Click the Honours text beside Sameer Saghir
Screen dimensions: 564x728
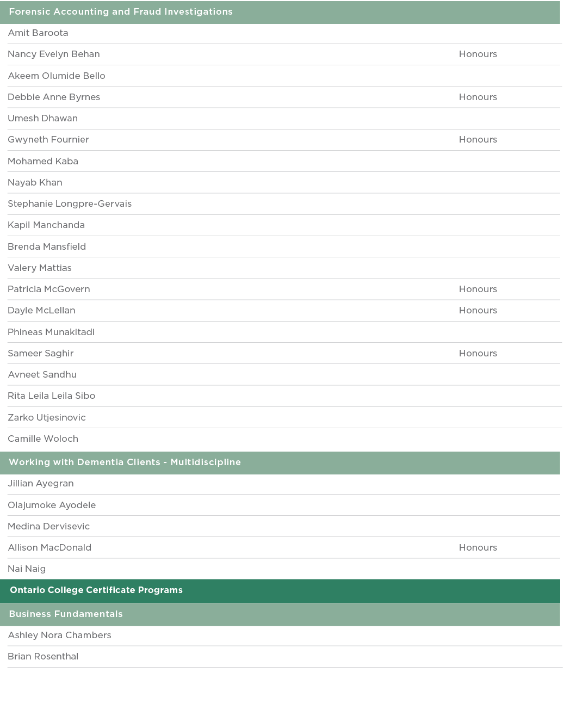[x=478, y=354]
